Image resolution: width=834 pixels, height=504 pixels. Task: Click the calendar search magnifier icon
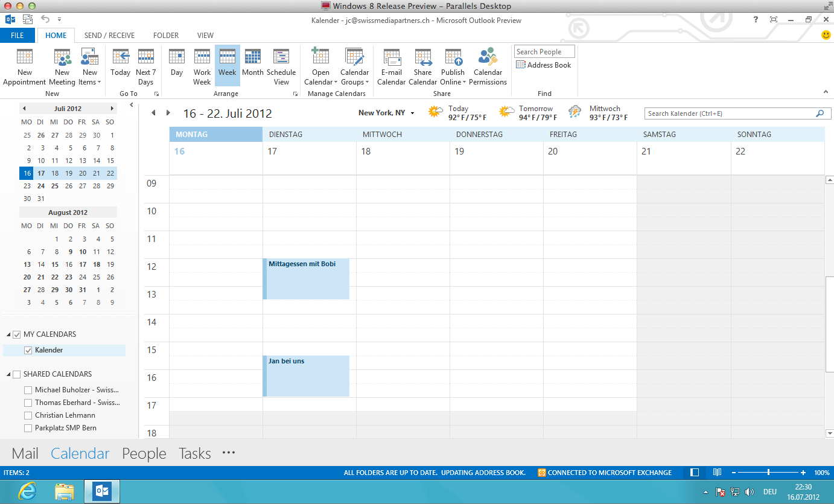tap(820, 113)
